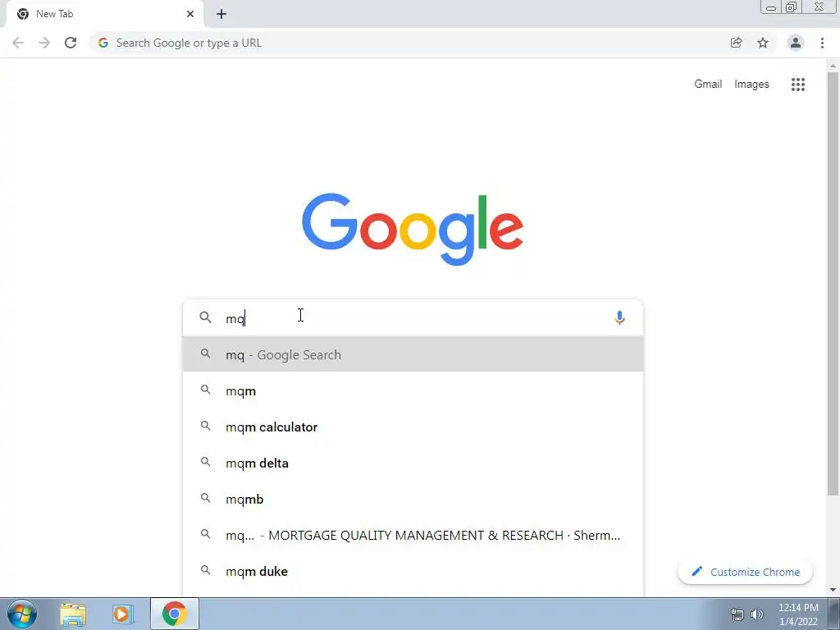840x630 pixels.
Task: Click the scrollbar up arrow
Action: pyautogui.click(x=833, y=66)
